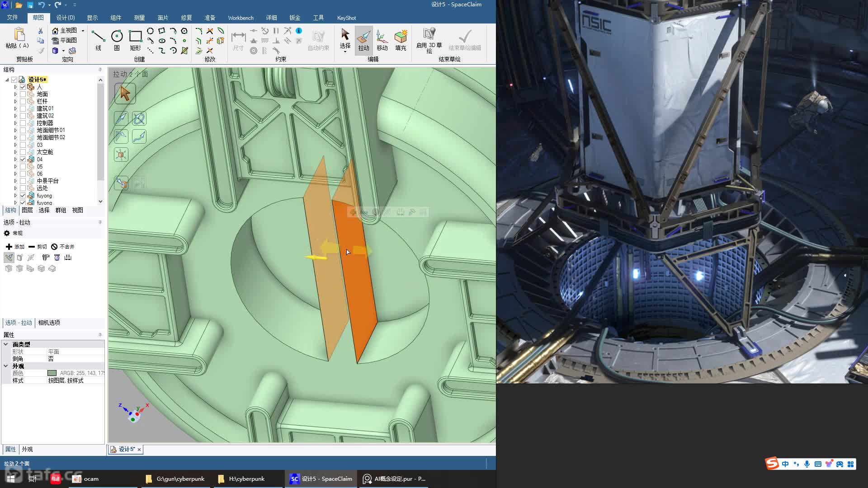Click the Cut scissors icon
Image resolution: width=868 pixels, height=488 pixels.
(x=40, y=31)
